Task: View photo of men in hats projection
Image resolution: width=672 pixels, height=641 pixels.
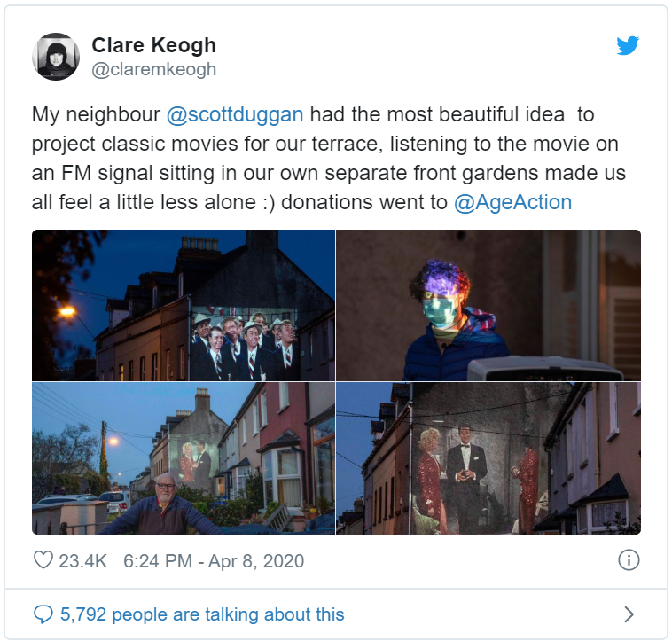Action: point(184,305)
